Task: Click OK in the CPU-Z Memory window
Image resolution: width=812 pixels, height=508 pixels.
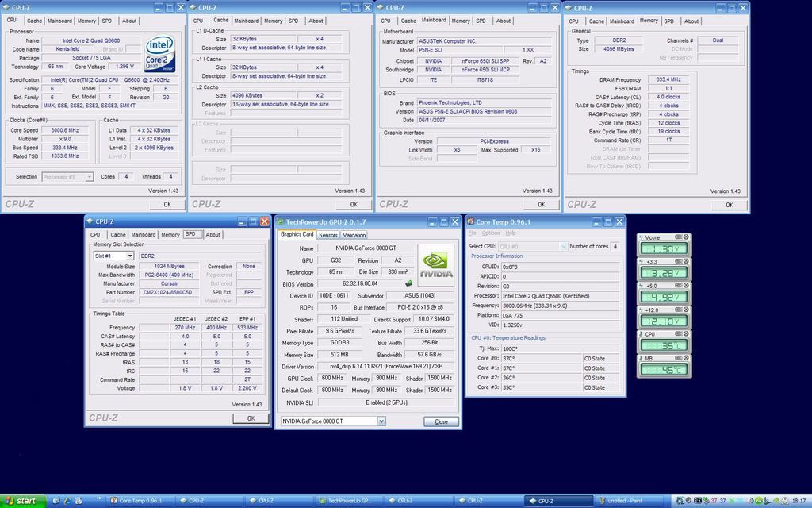Action: (x=730, y=205)
